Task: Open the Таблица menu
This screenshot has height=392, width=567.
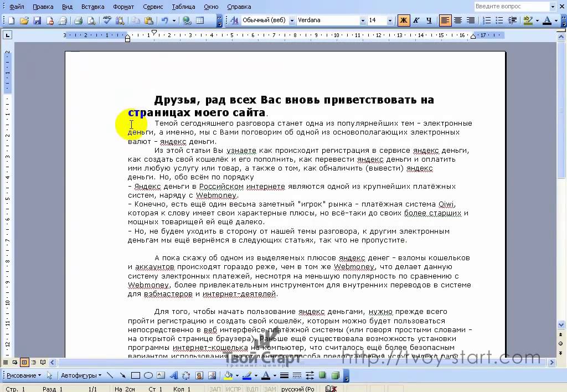Action: pyautogui.click(x=183, y=7)
